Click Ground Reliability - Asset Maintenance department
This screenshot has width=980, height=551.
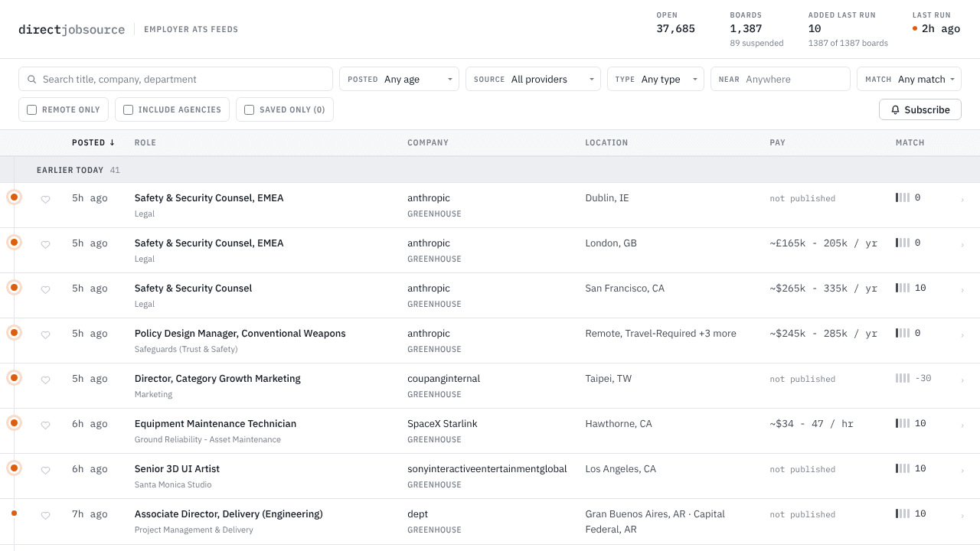(x=207, y=440)
